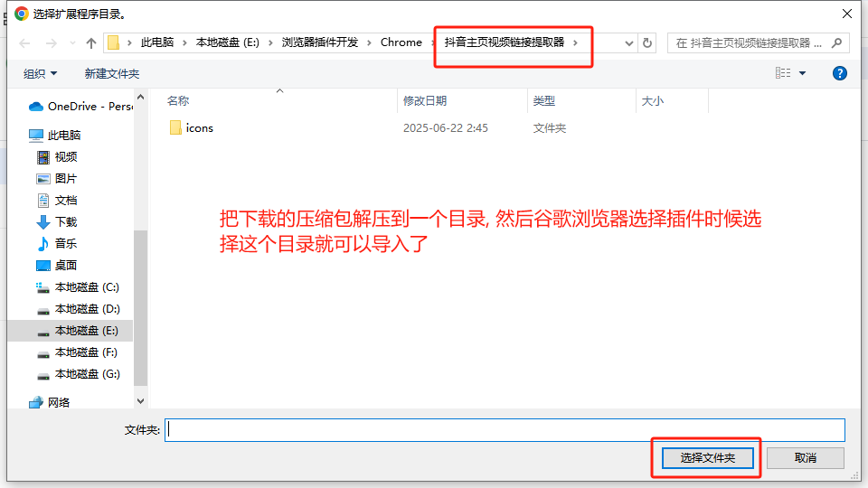
Task: Click the 选择文件夹 button
Action: pos(707,458)
